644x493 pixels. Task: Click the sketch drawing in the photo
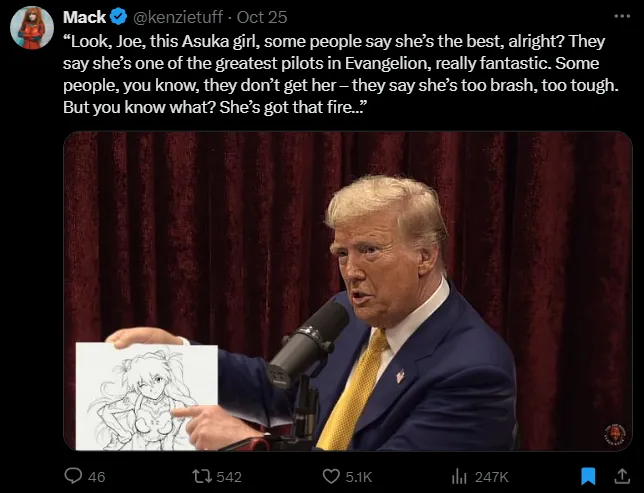click(147, 396)
